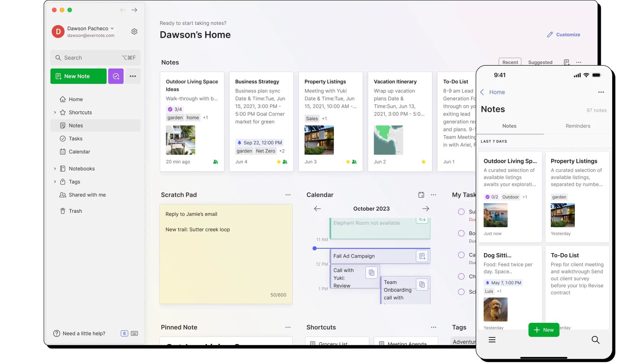This screenshot has width=642, height=364.
Task: Expand the Notebooks tree item
Action: pos(55,168)
